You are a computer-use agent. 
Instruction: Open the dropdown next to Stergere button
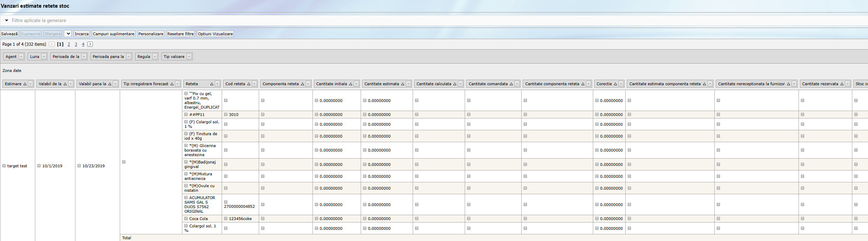(x=68, y=34)
